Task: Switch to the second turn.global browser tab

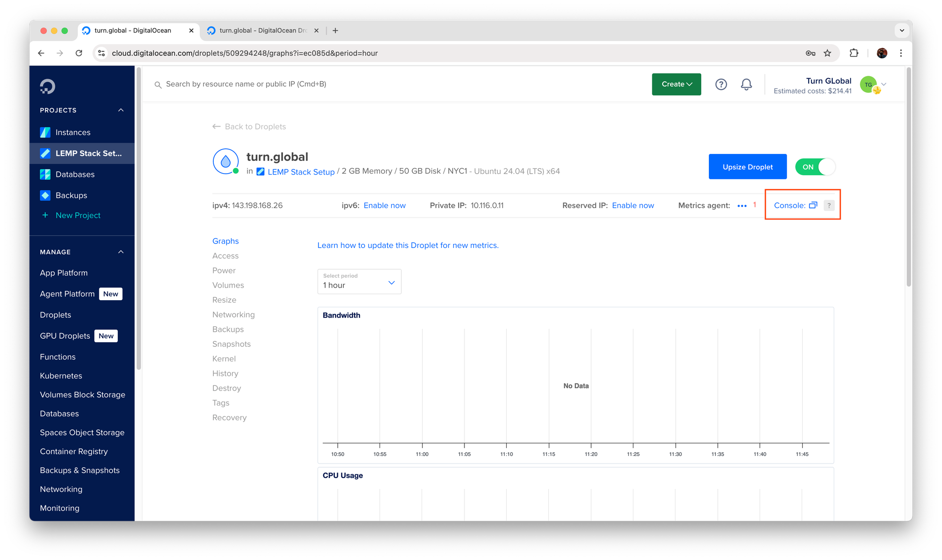Action: (x=262, y=31)
